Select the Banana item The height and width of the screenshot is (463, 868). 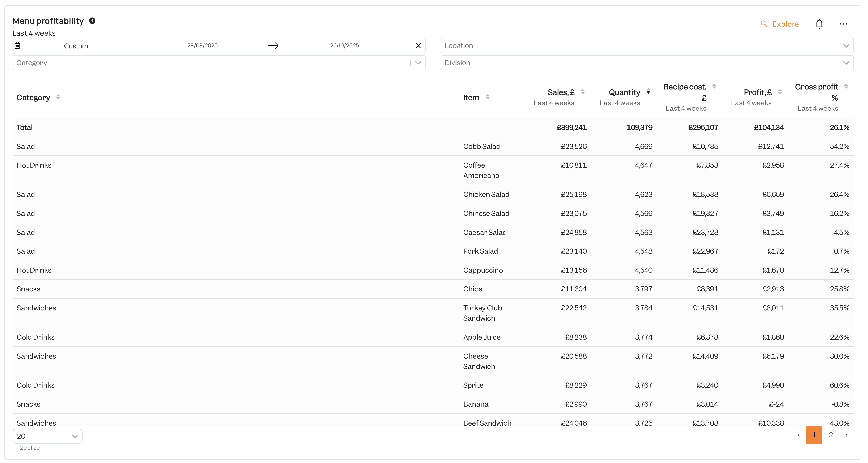coord(475,404)
